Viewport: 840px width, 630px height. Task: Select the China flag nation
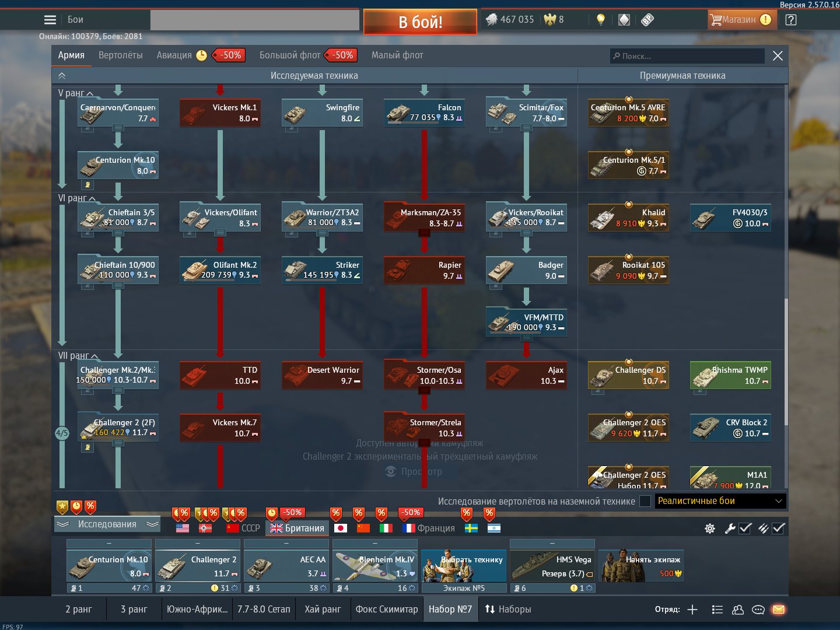pyautogui.click(x=363, y=528)
